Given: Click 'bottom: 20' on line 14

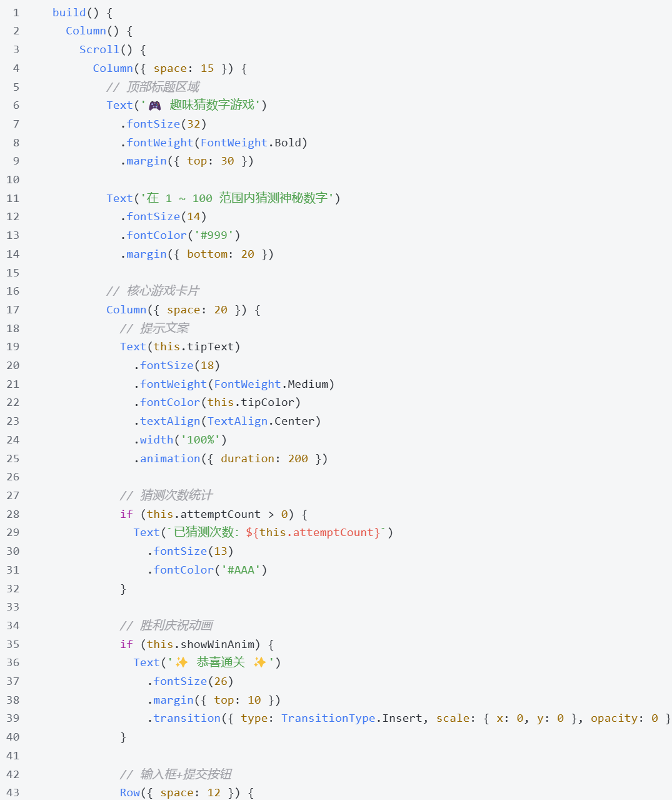Looking at the screenshot, I should 221,254.
